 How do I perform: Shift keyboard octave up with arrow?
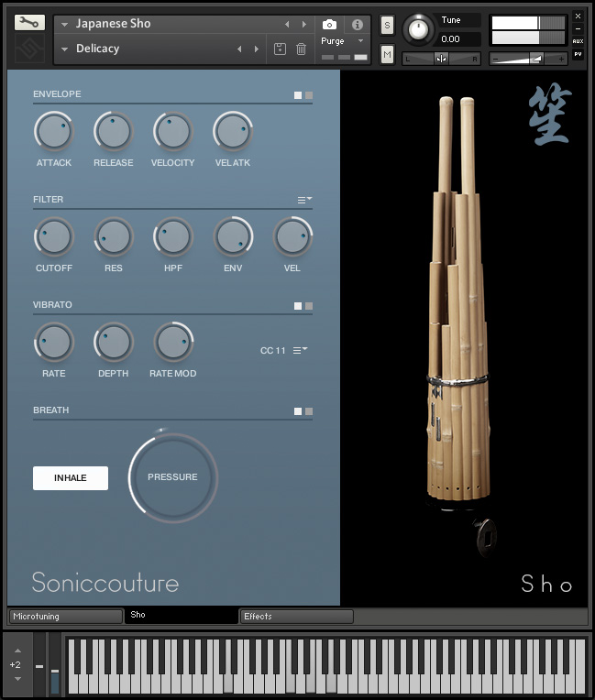17,651
